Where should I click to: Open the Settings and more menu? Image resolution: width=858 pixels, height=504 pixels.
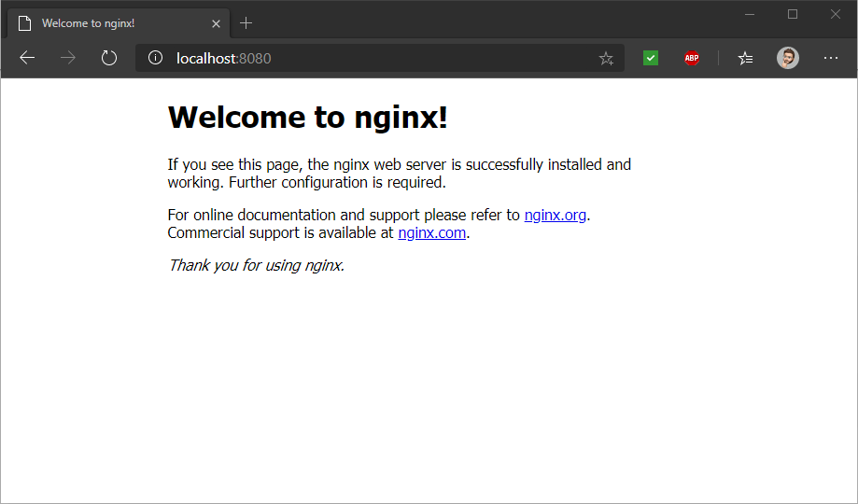coord(831,58)
